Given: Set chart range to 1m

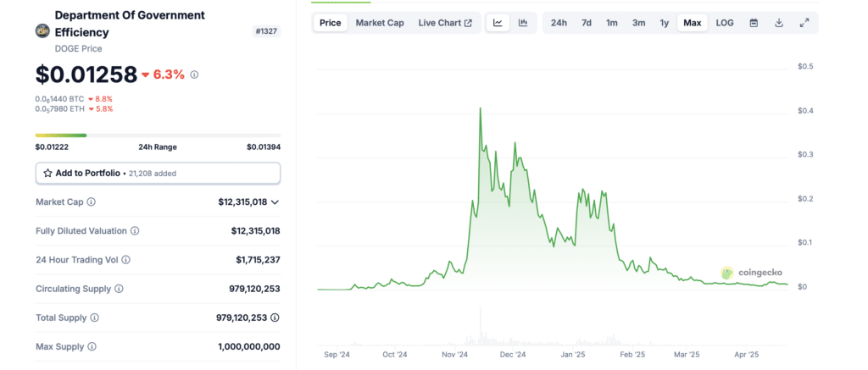Looking at the screenshot, I should tap(612, 23).
